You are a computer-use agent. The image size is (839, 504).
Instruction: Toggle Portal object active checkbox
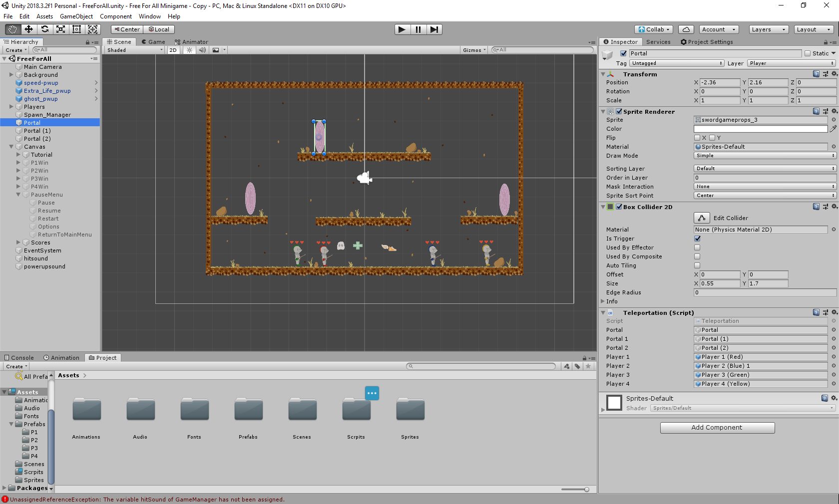(623, 53)
